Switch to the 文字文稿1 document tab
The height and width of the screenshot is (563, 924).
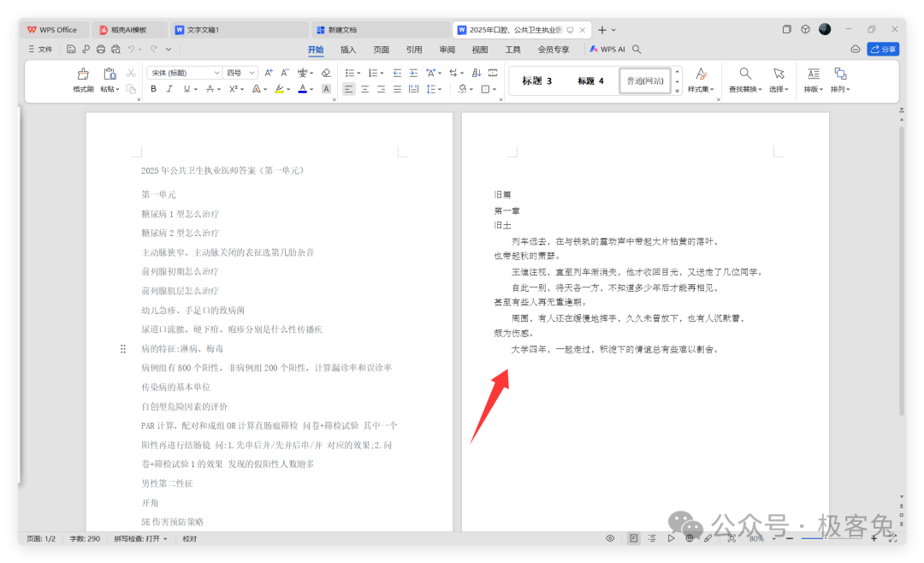point(240,29)
